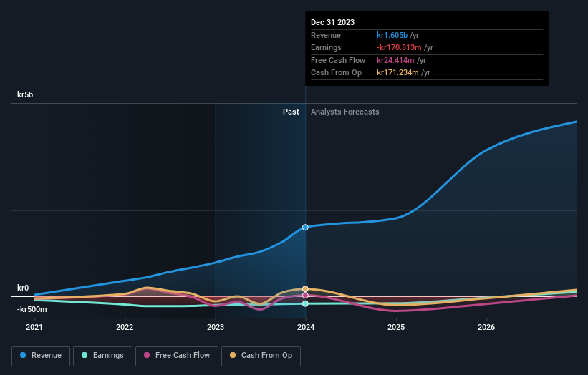The width and height of the screenshot is (588, 375).
Task: Select the 2022 x-axis label
Action: [125, 327]
